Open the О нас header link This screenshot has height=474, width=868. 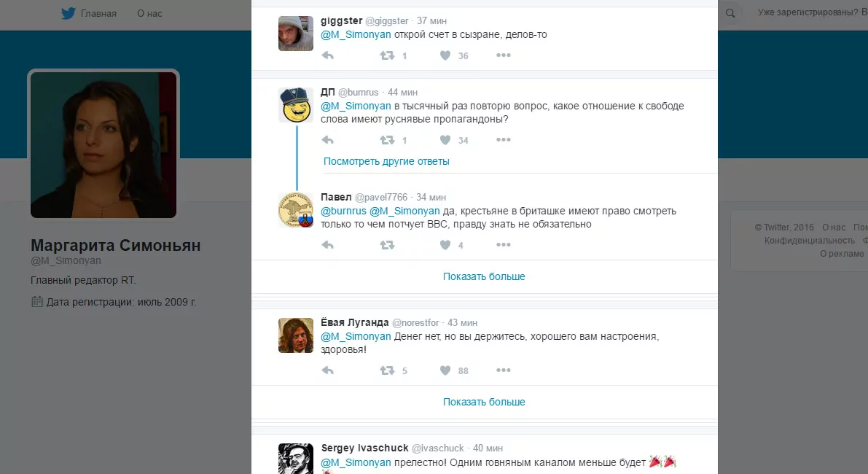pyautogui.click(x=149, y=13)
